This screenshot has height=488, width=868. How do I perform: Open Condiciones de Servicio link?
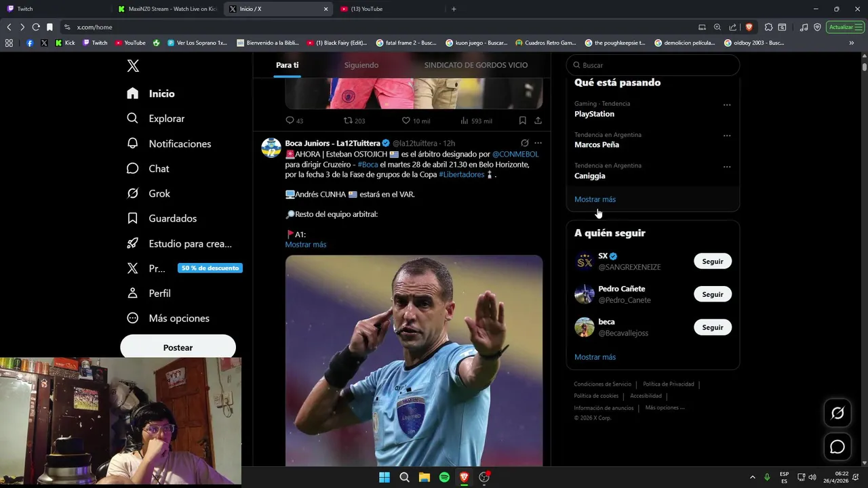602,384
